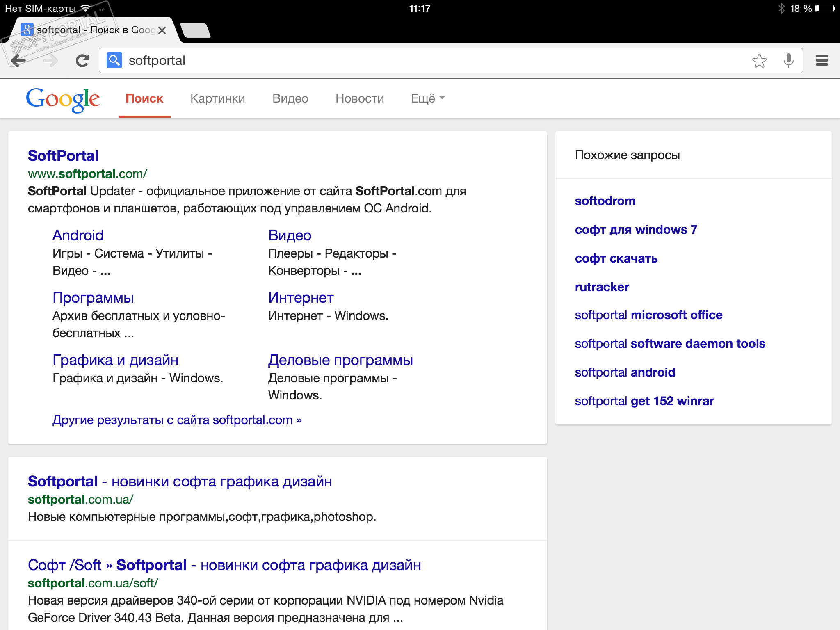Open a new blank tab
This screenshot has width=840, height=630.
[x=196, y=30]
